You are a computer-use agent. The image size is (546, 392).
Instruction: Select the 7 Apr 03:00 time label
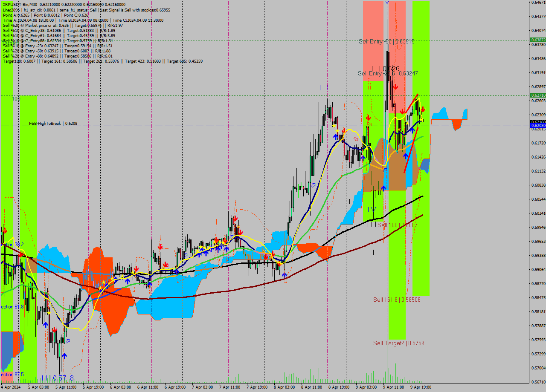[x=202, y=387]
